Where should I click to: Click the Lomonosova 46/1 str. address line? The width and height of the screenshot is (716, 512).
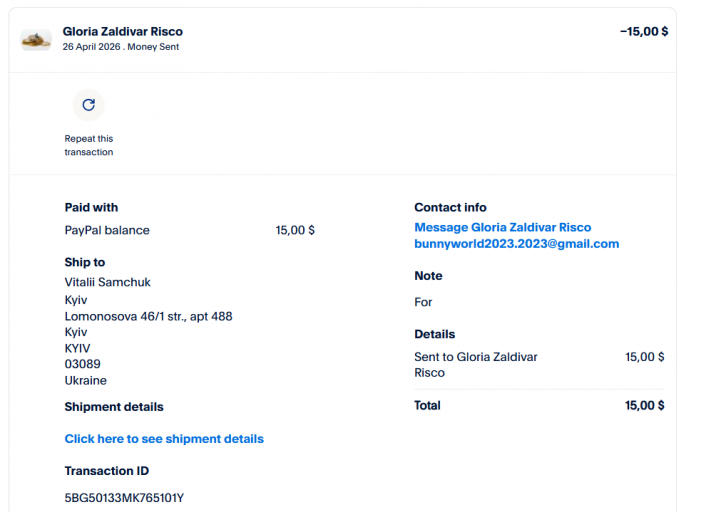(148, 316)
